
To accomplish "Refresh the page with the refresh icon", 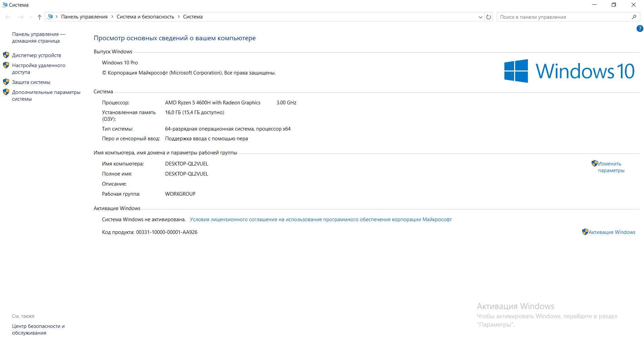I will (489, 17).
